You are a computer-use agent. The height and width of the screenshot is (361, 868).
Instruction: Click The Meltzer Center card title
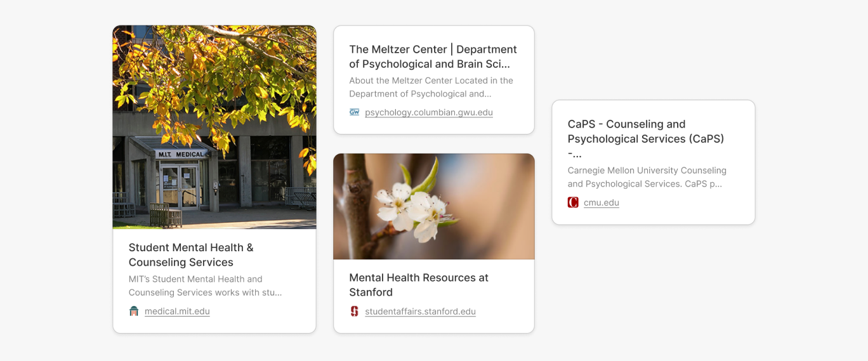433,56
